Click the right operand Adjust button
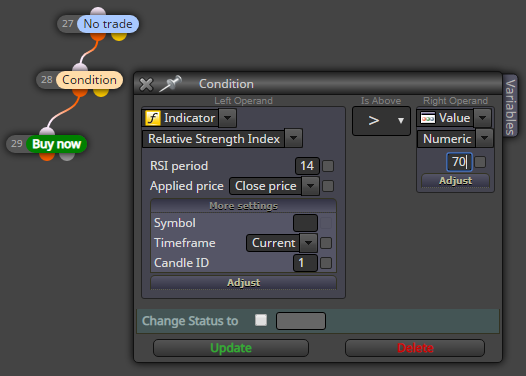526x376 pixels. (x=455, y=180)
